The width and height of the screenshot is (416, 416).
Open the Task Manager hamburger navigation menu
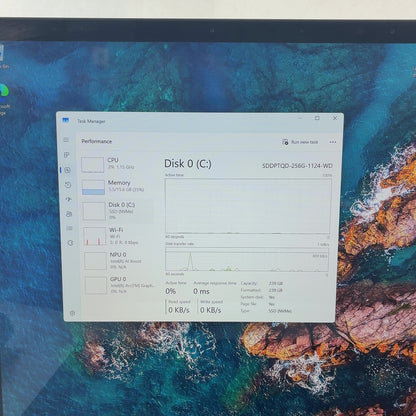(x=66, y=140)
